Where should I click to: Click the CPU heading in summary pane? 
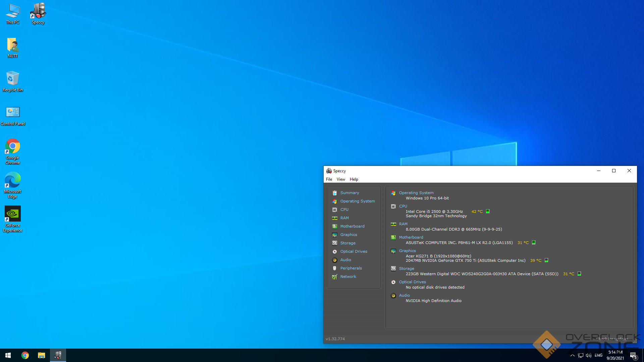pos(403,206)
